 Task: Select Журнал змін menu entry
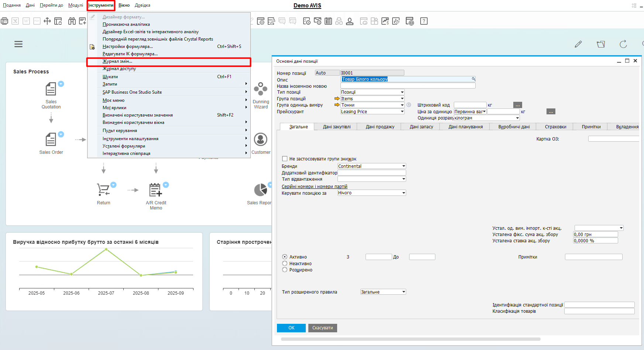pyautogui.click(x=117, y=62)
